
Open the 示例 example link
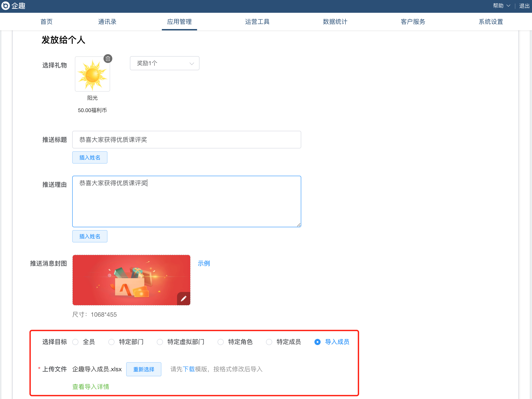pyautogui.click(x=204, y=263)
